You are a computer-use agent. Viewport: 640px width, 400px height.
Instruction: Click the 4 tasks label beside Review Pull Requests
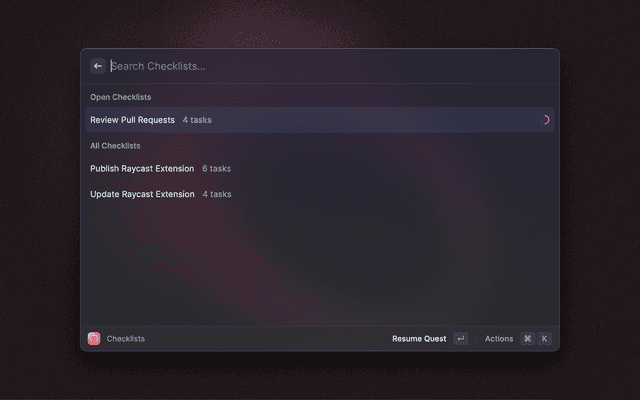[x=197, y=120]
